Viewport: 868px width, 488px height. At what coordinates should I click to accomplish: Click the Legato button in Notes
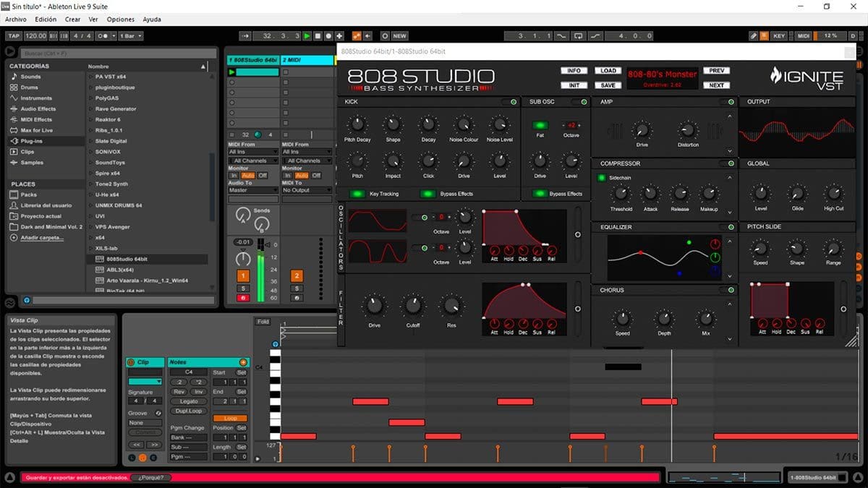189,401
